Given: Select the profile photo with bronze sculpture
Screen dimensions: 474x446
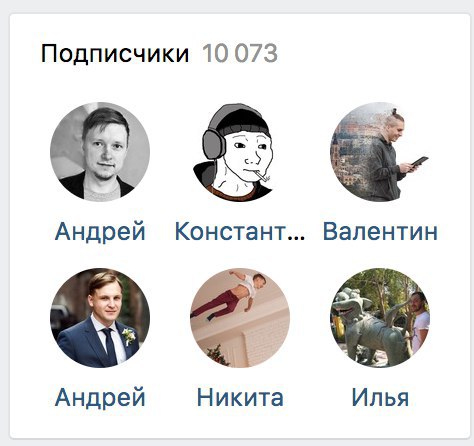Looking at the screenshot, I should [x=380, y=318].
